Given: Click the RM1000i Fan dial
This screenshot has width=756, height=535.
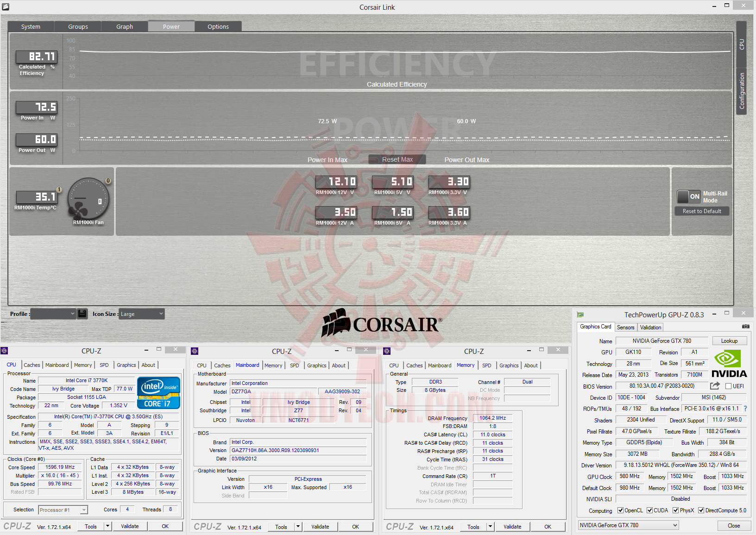Looking at the screenshot, I should click(88, 199).
